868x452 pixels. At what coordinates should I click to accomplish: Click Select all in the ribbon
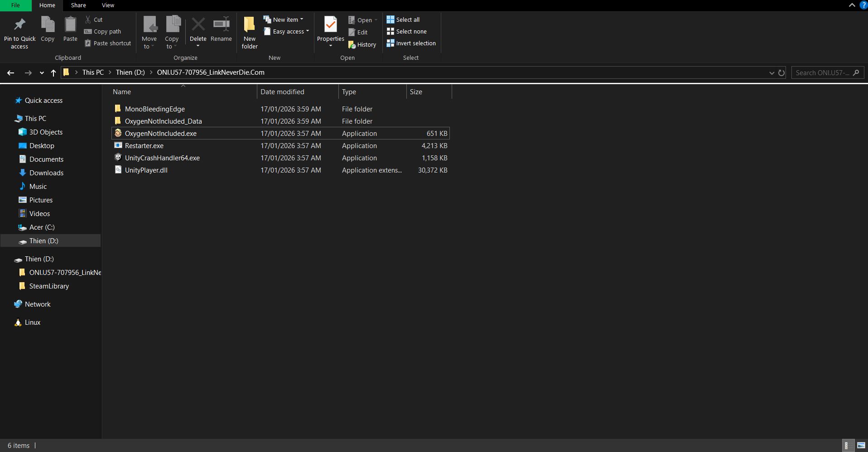coord(403,19)
